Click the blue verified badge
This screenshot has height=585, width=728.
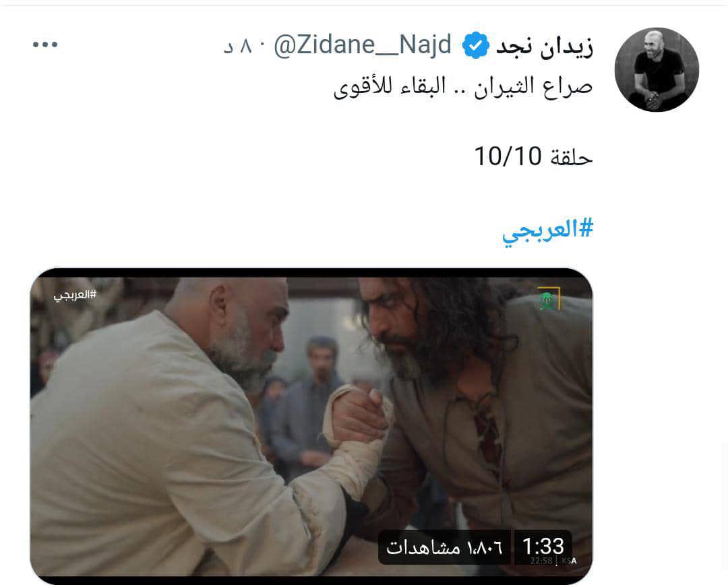tap(475, 45)
